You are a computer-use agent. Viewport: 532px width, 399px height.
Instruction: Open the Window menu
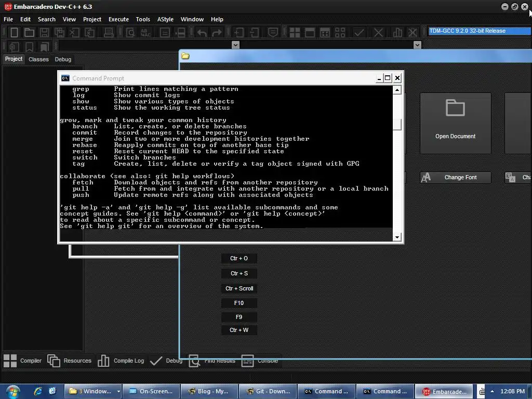click(192, 19)
